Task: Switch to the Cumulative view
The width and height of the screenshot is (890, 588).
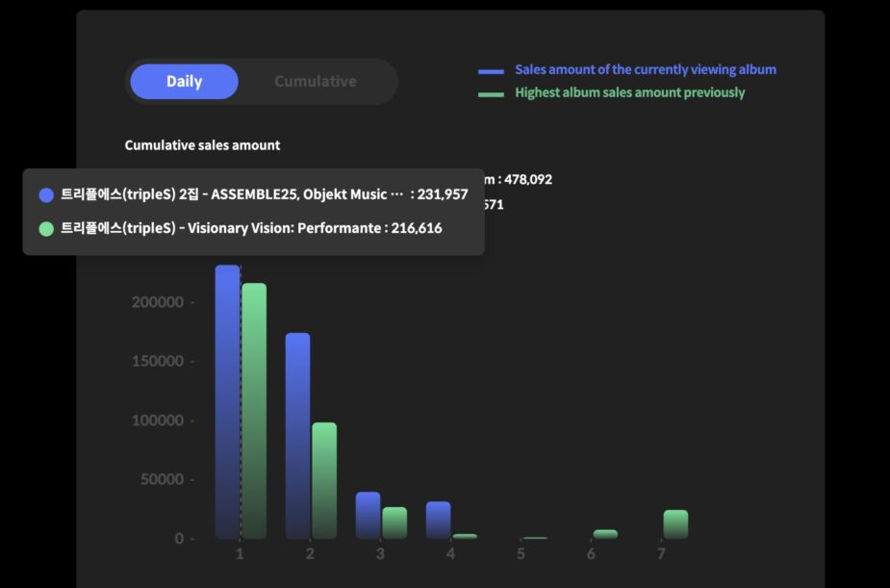Action: (316, 82)
